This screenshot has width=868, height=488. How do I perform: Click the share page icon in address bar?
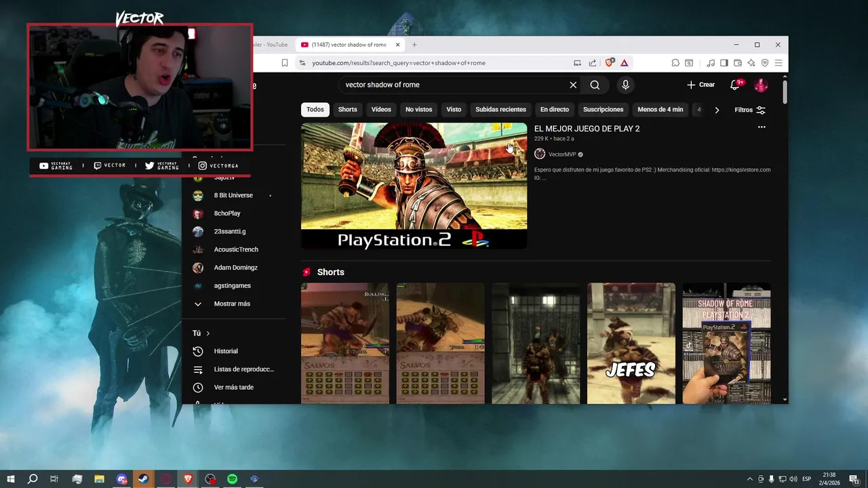click(x=592, y=63)
